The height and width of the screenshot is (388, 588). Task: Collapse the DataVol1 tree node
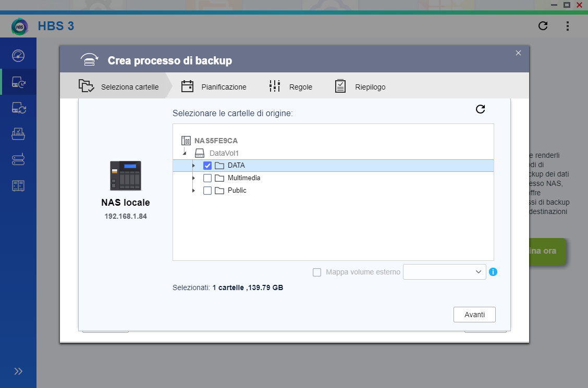tap(185, 153)
